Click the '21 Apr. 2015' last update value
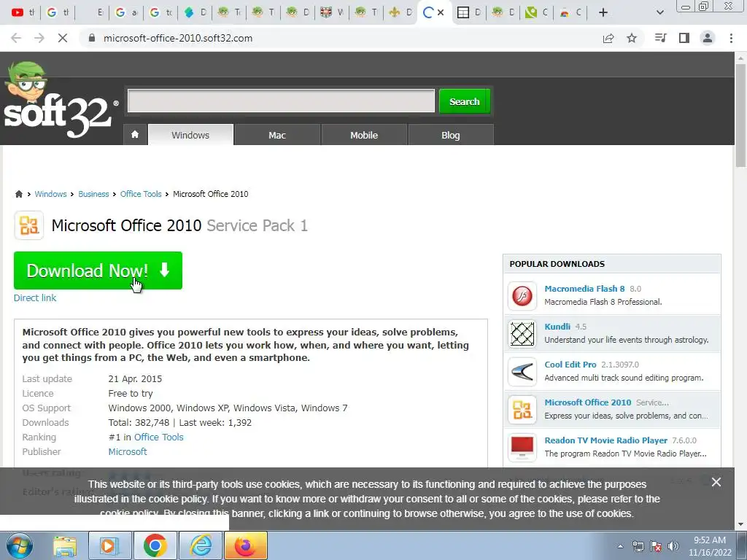The width and height of the screenshot is (747, 560). click(x=135, y=379)
